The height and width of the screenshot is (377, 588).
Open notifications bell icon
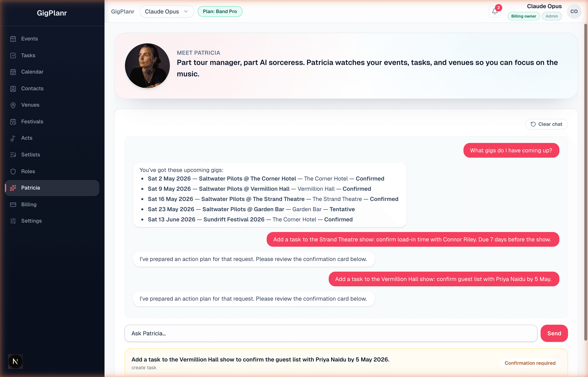pos(494,11)
